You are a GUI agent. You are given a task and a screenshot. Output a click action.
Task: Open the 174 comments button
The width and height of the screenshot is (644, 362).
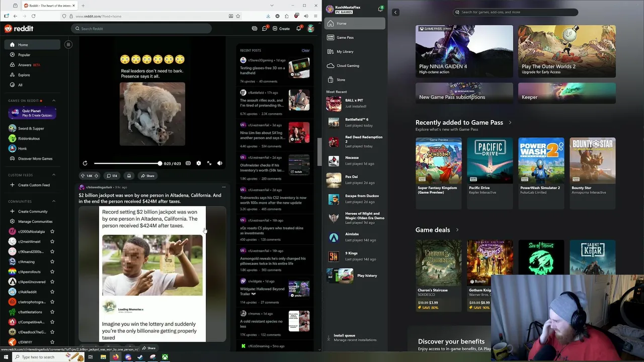coord(112,176)
